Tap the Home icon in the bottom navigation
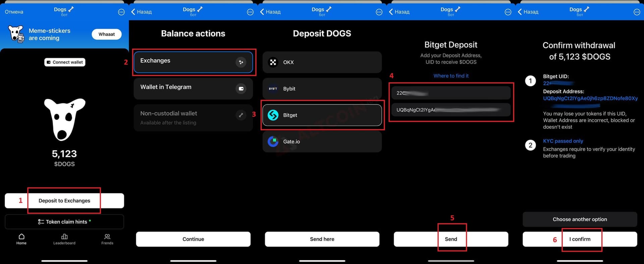Image resolution: width=644 pixels, height=264 pixels. coord(21,236)
